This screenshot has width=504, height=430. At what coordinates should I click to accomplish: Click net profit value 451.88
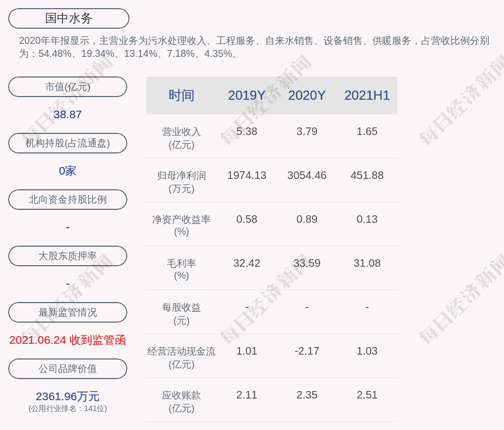(367, 175)
